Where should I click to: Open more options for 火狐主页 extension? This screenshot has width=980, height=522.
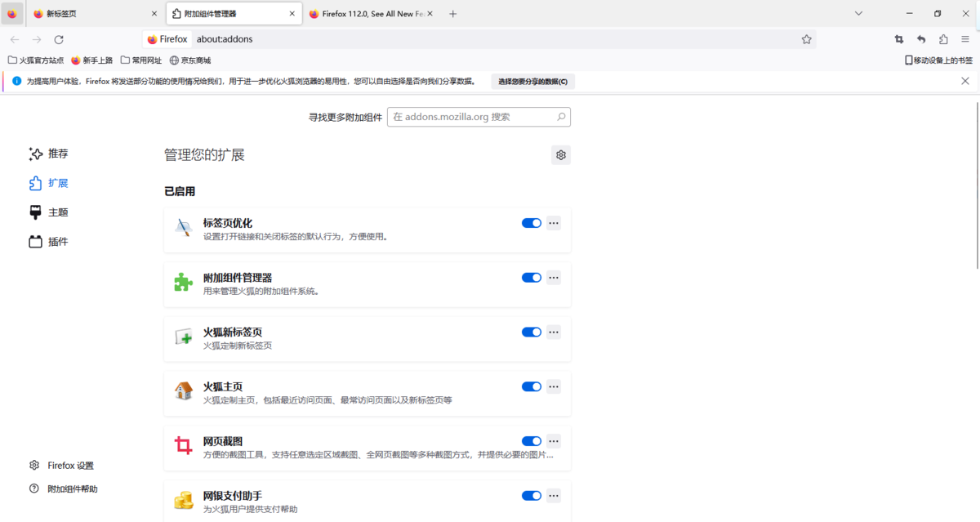[554, 386]
